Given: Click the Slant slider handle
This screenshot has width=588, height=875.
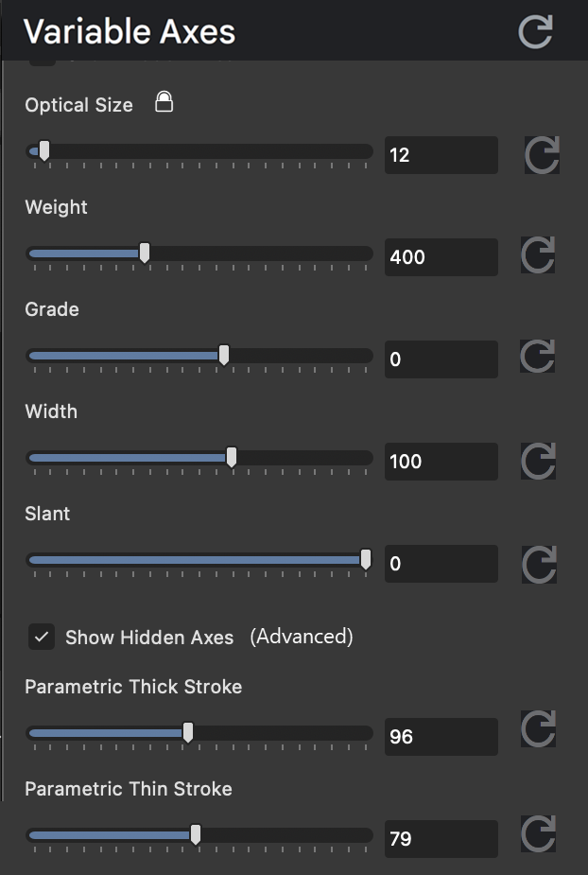Looking at the screenshot, I should pyautogui.click(x=367, y=559).
